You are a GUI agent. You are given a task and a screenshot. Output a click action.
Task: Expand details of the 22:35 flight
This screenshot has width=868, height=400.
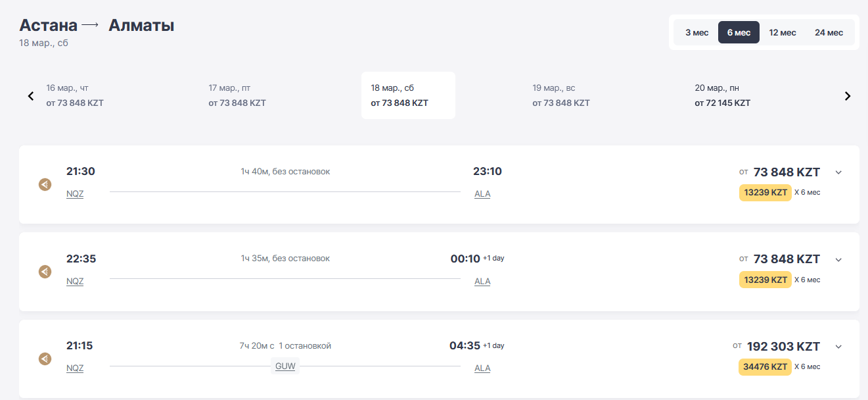point(838,259)
